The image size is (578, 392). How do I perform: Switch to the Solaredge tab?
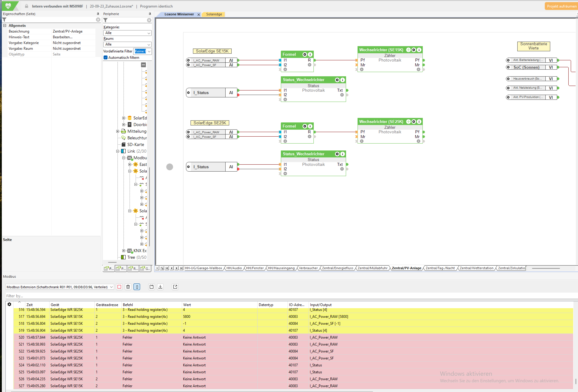(x=214, y=14)
